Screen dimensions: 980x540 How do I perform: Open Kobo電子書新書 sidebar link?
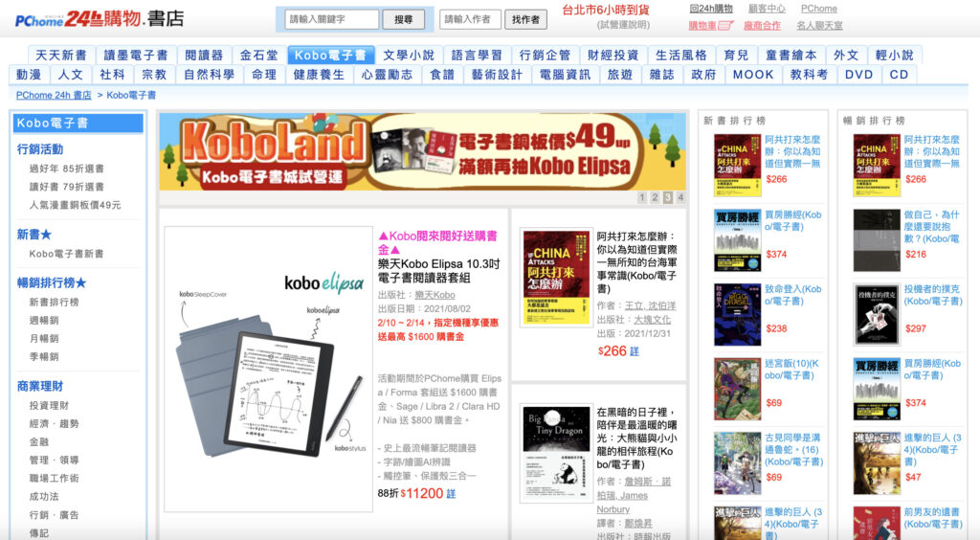coord(66,254)
